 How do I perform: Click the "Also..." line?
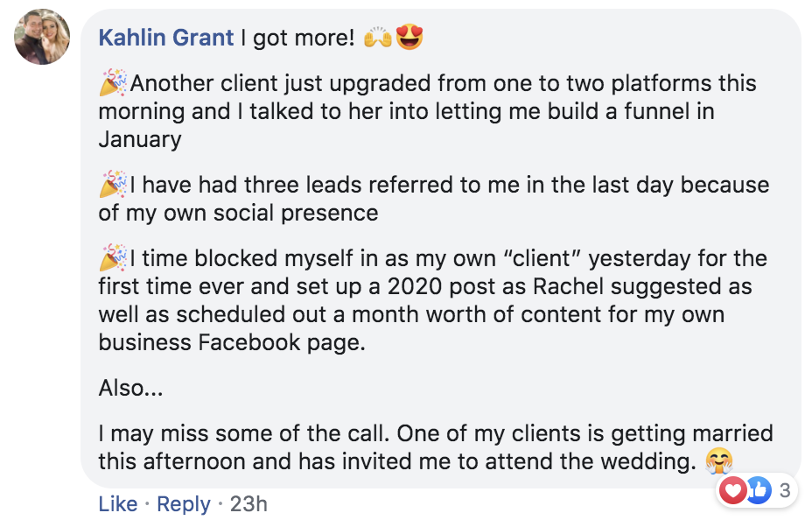coord(130,388)
